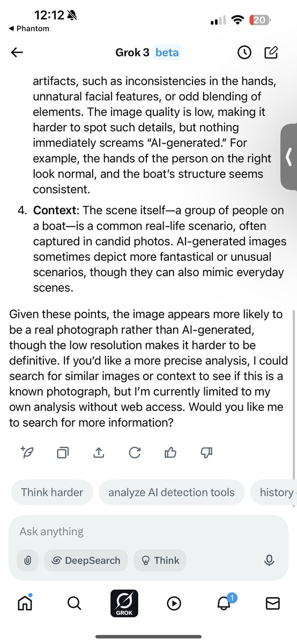The image size is (297, 644).
Task: Share the response with upload icon
Action: click(x=99, y=453)
